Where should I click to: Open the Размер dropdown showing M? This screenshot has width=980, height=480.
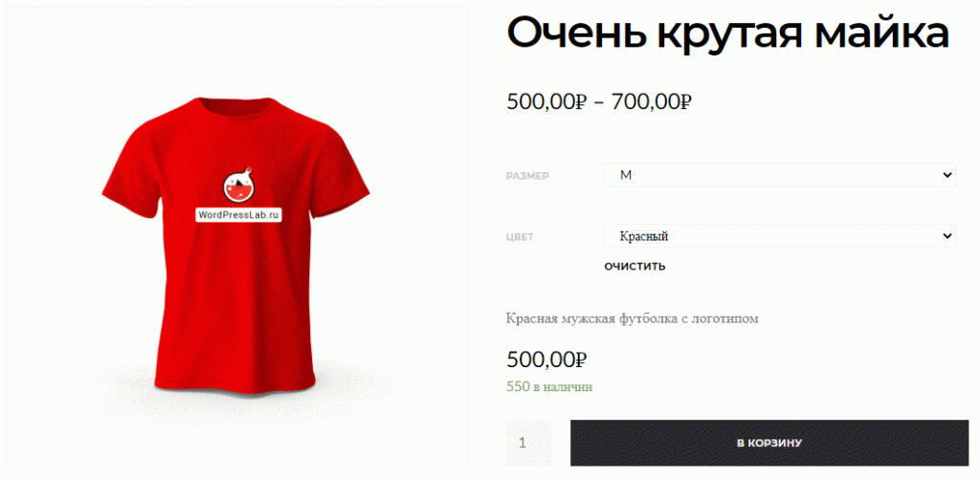coord(780,175)
